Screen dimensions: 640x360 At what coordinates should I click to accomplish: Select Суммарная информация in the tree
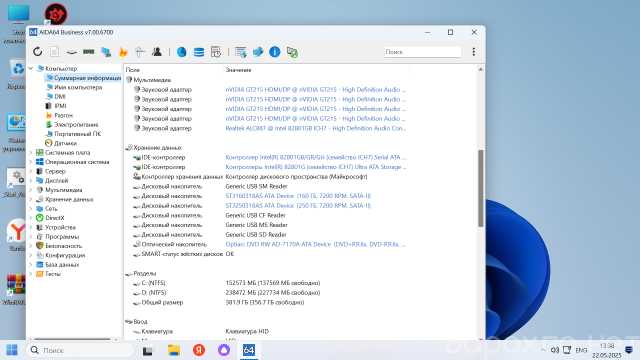coord(83,78)
